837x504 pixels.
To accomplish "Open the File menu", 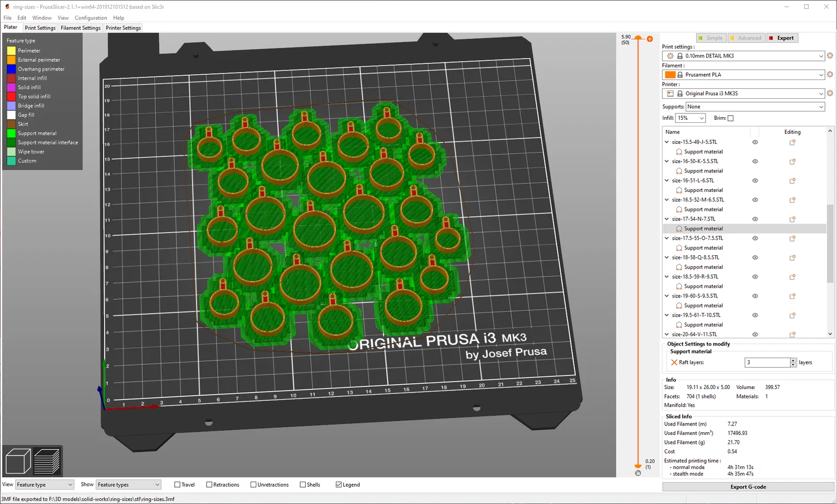I will 7,18.
